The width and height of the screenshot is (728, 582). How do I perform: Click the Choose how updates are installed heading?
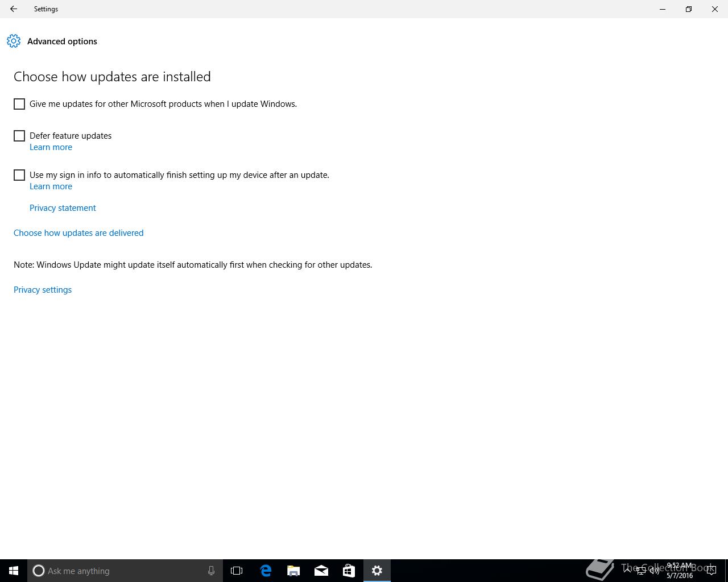[112, 77]
